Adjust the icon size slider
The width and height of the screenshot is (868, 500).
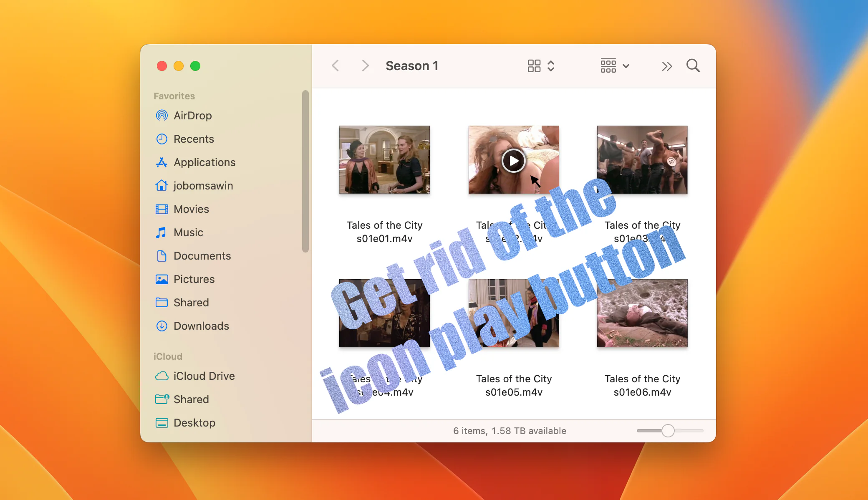click(668, 430)
